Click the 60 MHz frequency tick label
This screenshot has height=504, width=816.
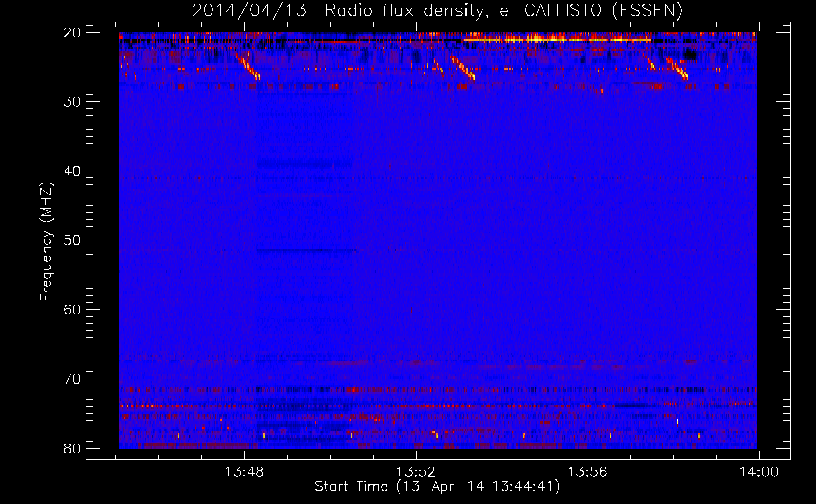[72, 310]
